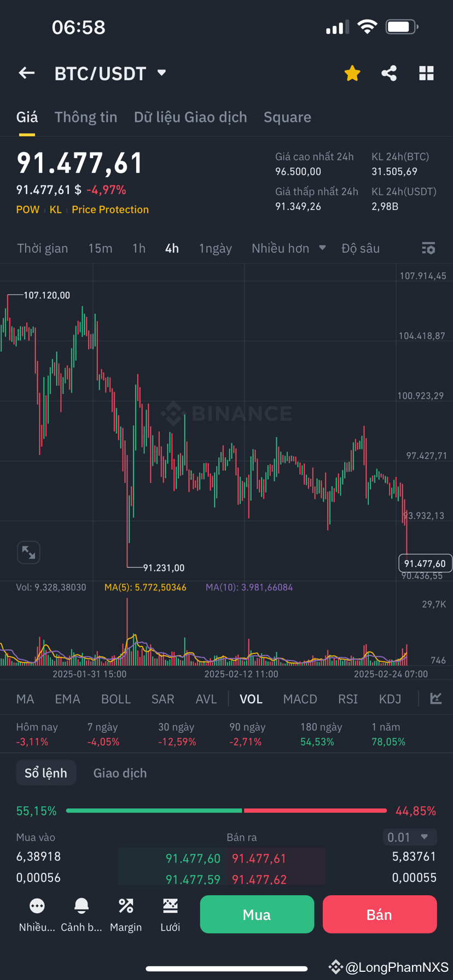Select the Sổ lệnh order book tab
This screenshot has height=980, width=453.
46,773
